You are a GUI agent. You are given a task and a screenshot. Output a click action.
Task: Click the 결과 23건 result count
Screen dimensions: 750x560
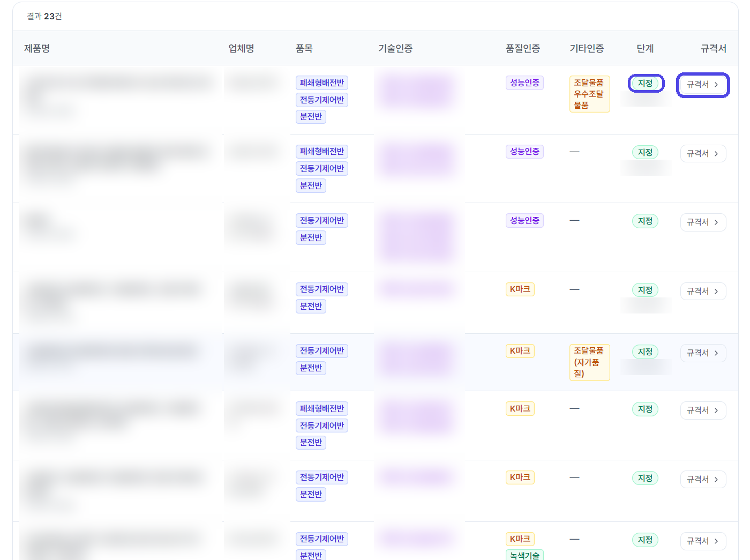[44, 17]
